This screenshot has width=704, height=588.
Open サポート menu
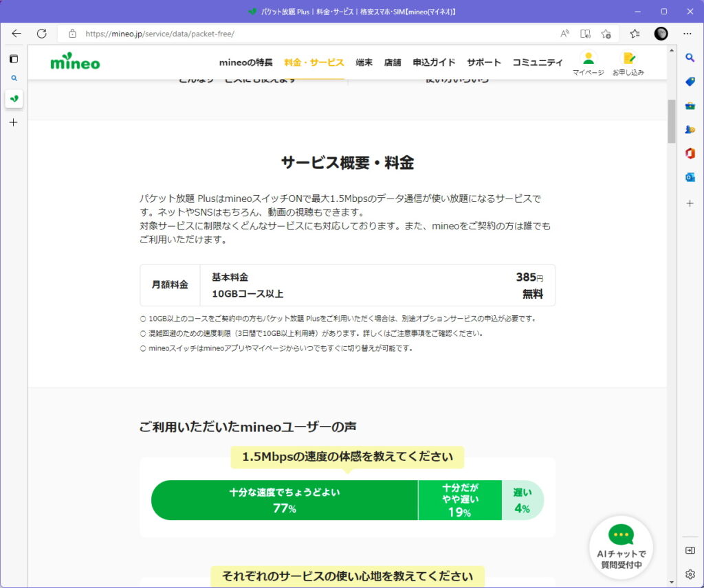(483, 63)
